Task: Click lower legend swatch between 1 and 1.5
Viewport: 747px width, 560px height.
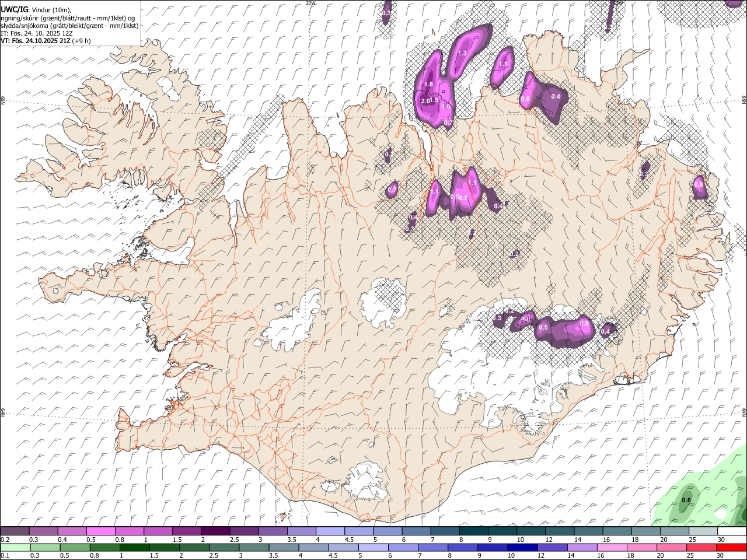Action: pos(134,547)
